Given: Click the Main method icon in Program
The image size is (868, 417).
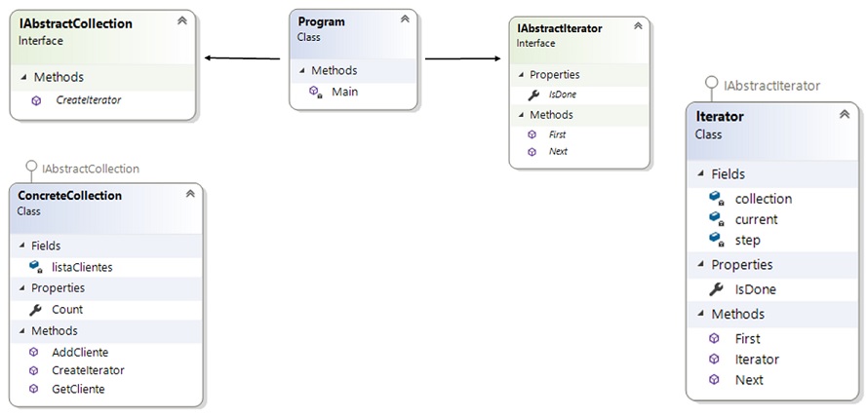Looking at the screenshot, I should pyautogui.click(x=316, y=92).
